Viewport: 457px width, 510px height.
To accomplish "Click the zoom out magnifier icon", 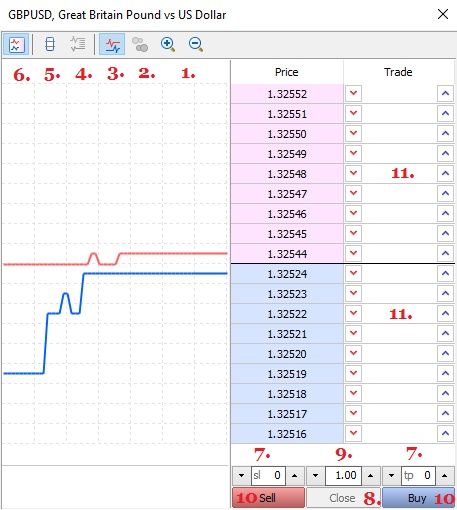I will (196, 44).
